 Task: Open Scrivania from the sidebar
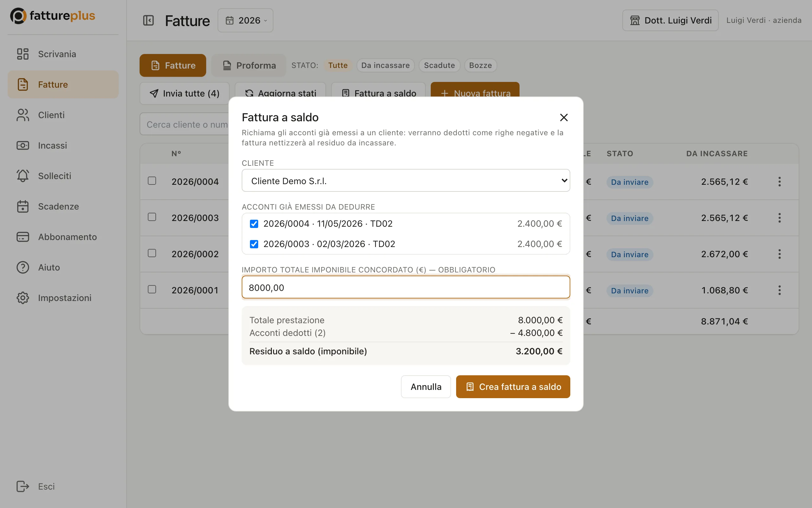tap(63, 54)
